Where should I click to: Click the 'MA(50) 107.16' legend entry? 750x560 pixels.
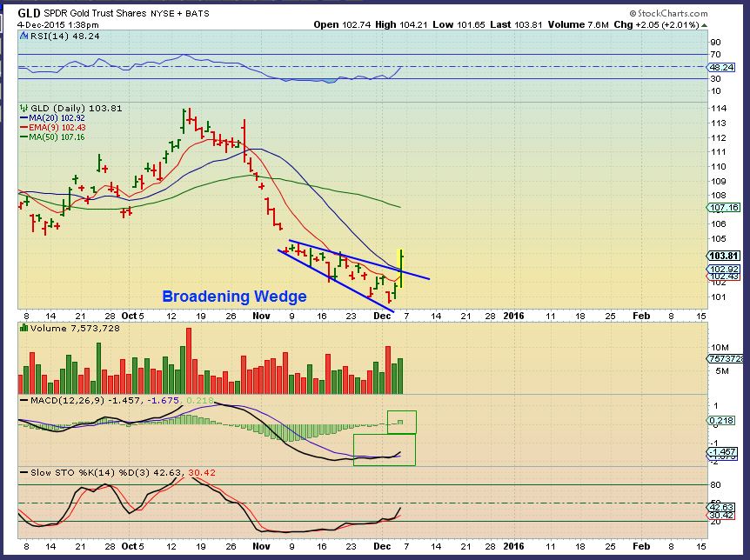(x=57, y=137)
